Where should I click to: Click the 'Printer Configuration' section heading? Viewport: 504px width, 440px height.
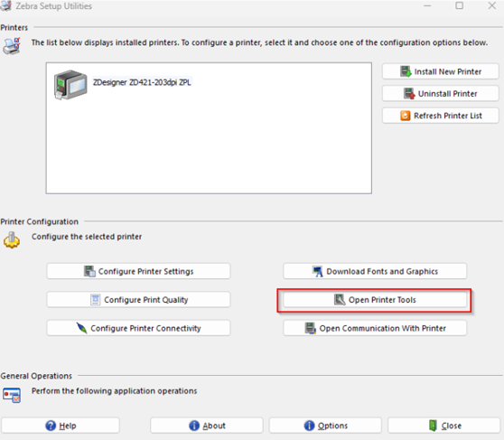pos(39,221)
